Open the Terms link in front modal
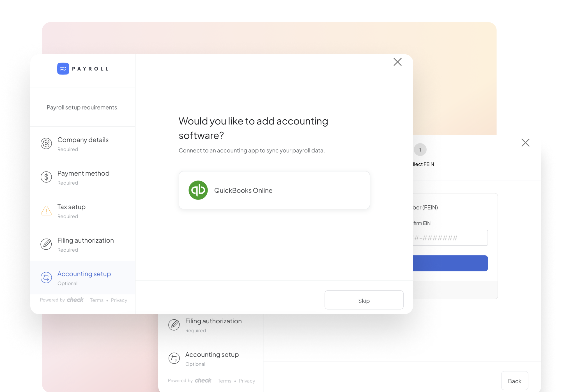This screenshot has width=575, height=392. point(97,300)
